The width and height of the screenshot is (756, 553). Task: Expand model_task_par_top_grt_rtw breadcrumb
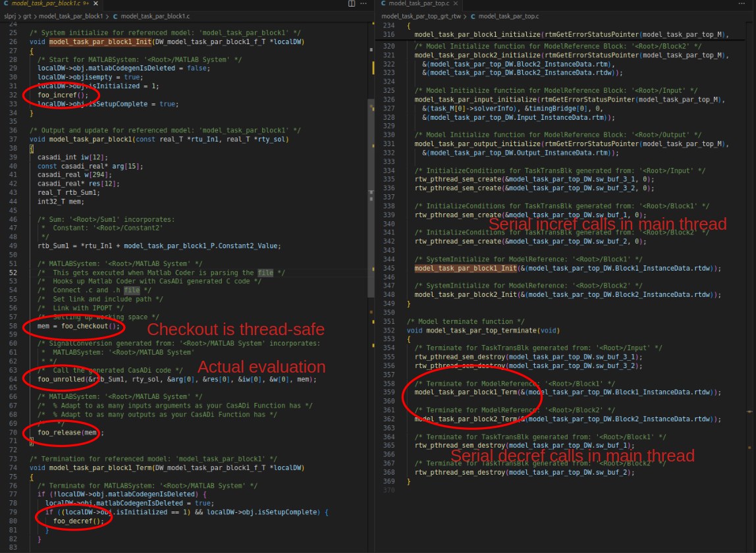coord(421,16)
